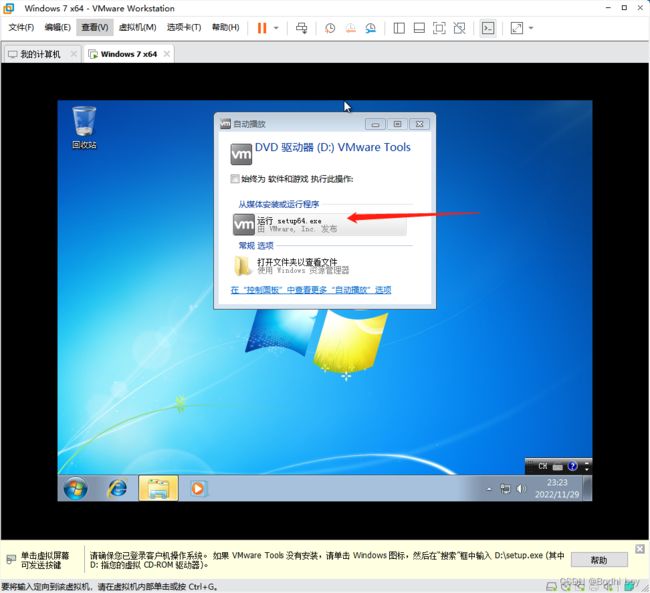Image resolution: width=650 pixels, height=593 pixels.
Task: Click the 单击虚拟屏幕可发送按键 hint icon
Action: coord(11,560)
